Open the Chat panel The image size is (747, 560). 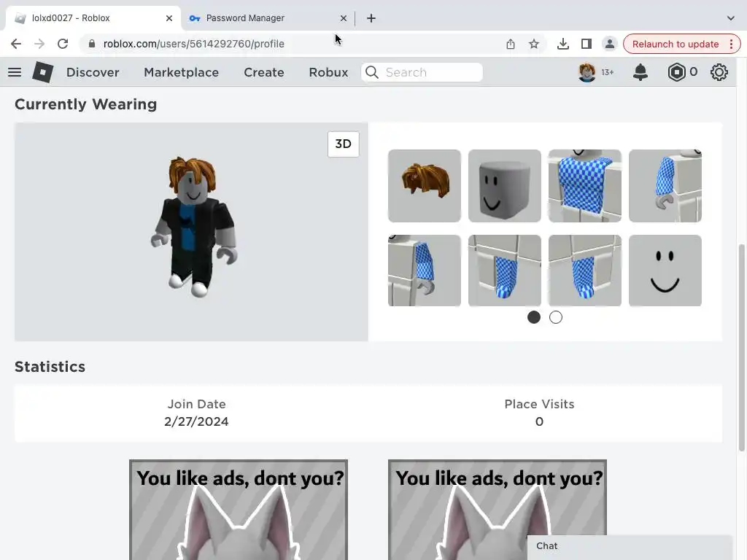point(630,547)
